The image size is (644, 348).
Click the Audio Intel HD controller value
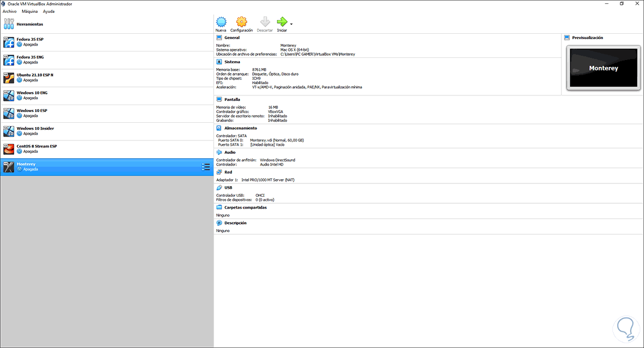tap(272, 164)
